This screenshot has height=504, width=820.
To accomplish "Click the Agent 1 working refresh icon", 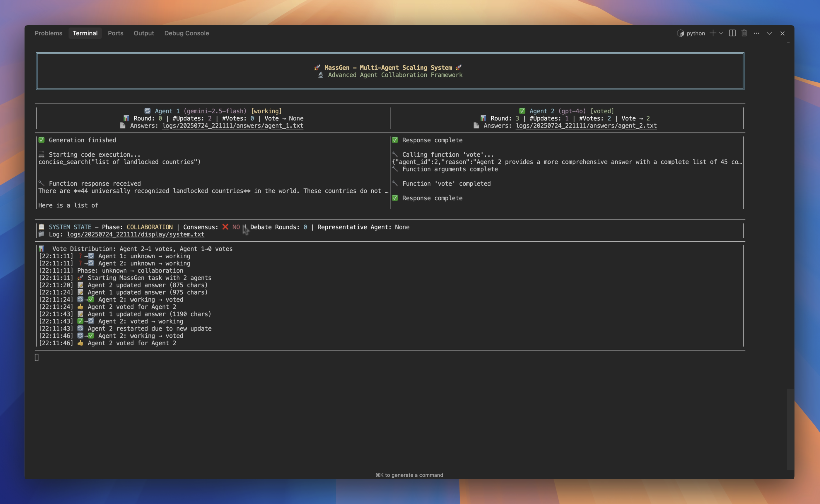I will (x=147, y=111).
